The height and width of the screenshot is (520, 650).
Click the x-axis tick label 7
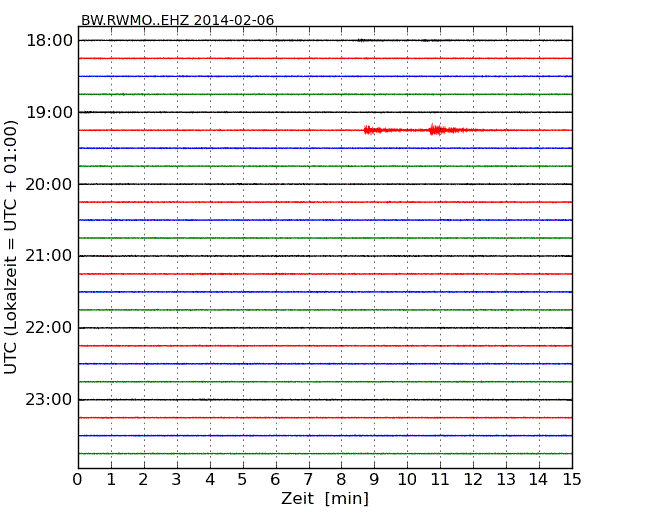(308, 480)
